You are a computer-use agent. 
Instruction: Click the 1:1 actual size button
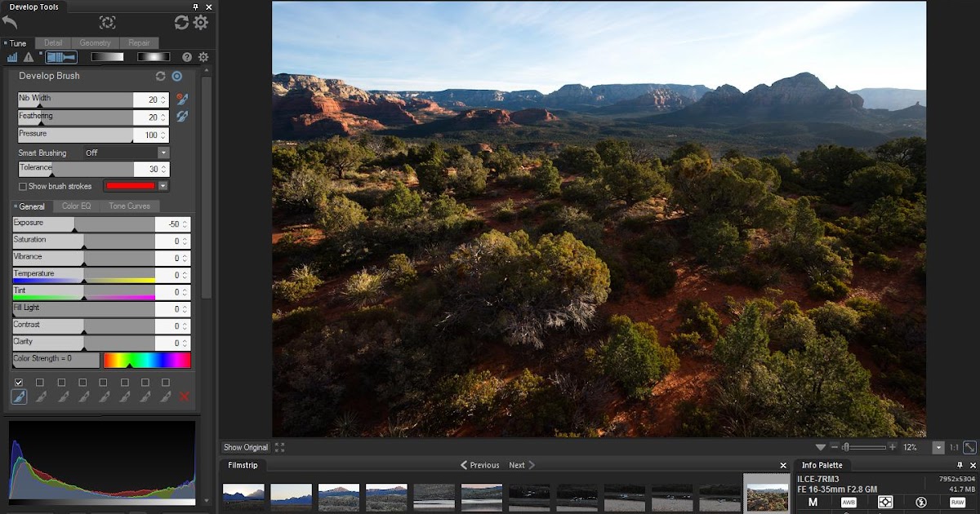point(954,447)
